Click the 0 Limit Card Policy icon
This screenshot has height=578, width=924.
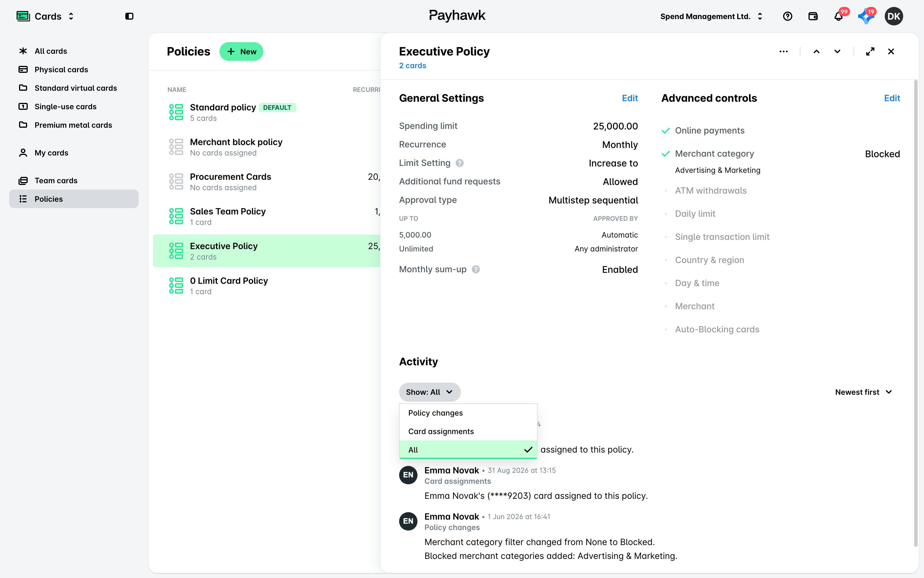(x=176, y=286)
